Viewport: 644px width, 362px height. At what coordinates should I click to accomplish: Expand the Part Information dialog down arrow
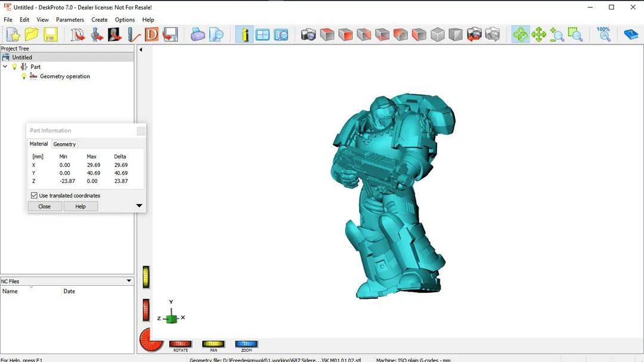click(139, 205)
